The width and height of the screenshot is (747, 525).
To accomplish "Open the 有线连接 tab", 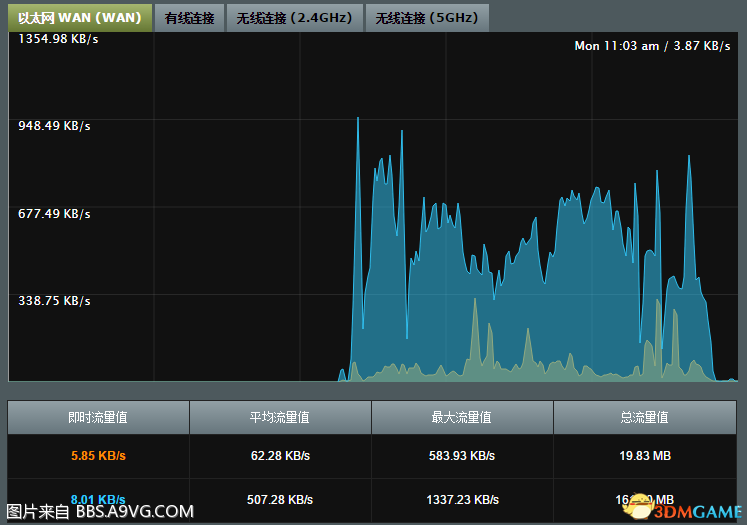I will [x=189, y=17].
